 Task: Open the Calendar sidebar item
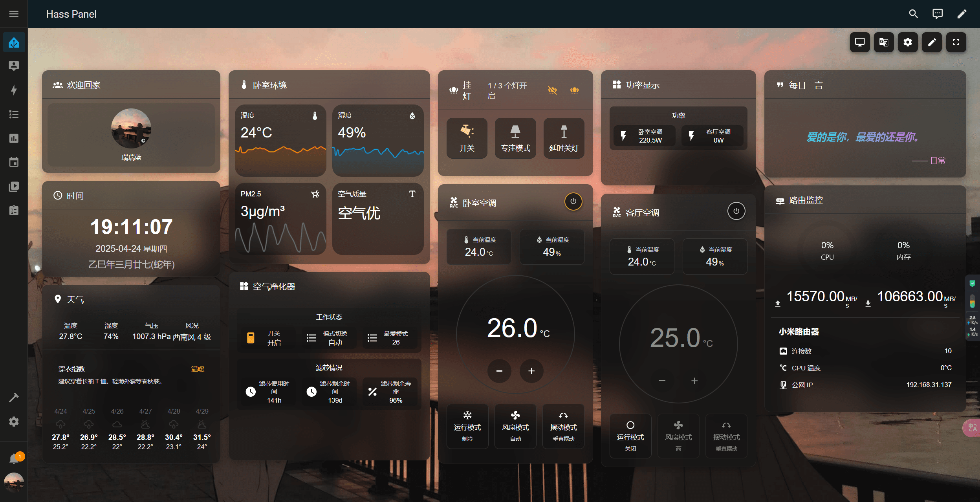(x=14, y=162)
